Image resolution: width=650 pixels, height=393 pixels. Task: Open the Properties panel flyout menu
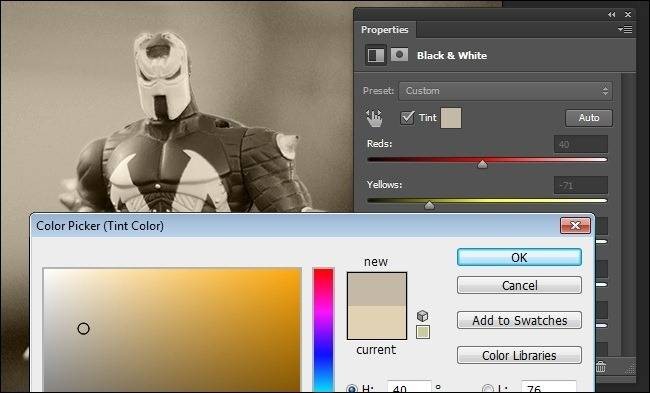pos(625,29)
